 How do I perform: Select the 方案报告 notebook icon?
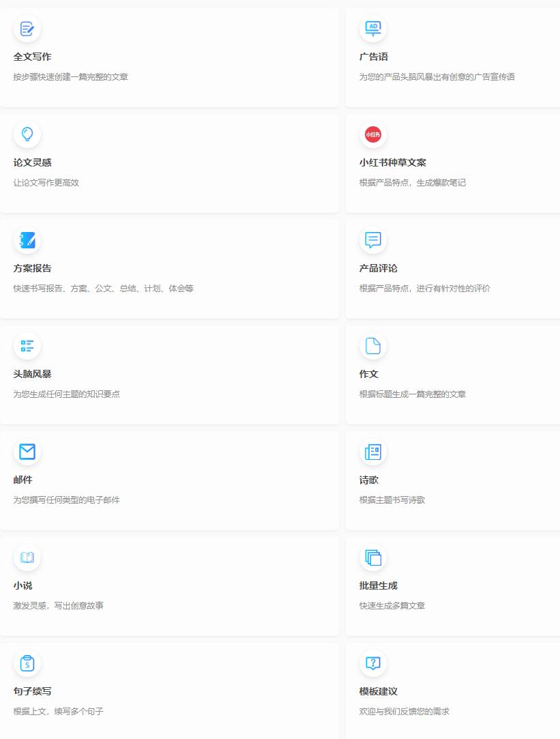point(27,240)
